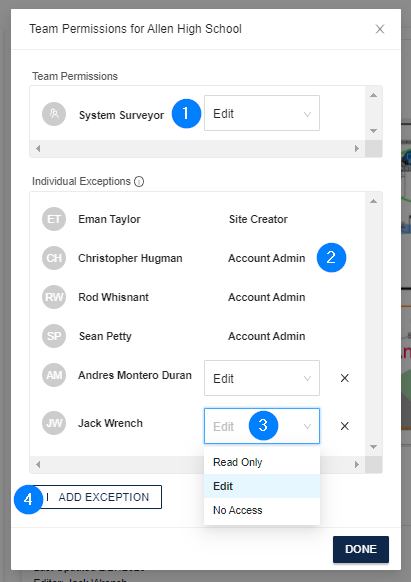Click the name Christopher Hugman
Screen dimensions: 411x582
pos(130,258)
